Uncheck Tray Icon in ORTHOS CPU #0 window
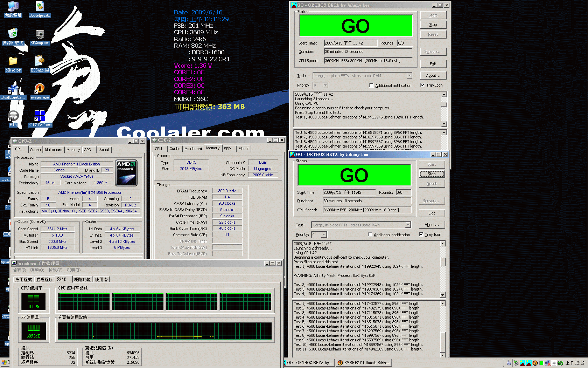Viewport: 588px width, 368px height. (422, 85)
